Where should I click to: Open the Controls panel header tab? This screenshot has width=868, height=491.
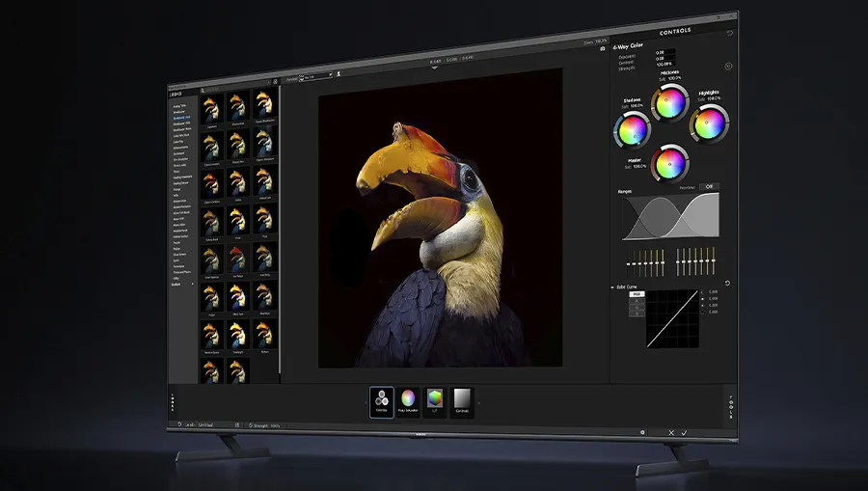[676, 32]
